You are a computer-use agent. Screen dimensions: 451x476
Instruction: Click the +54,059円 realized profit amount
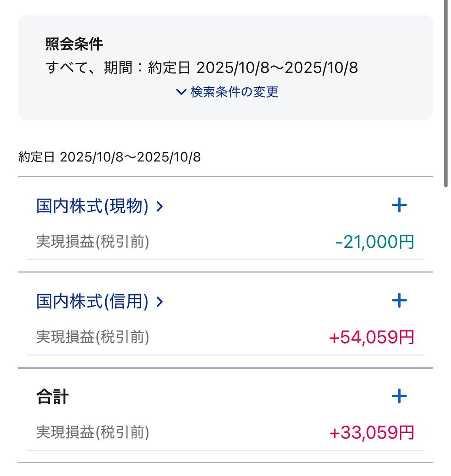371,337
